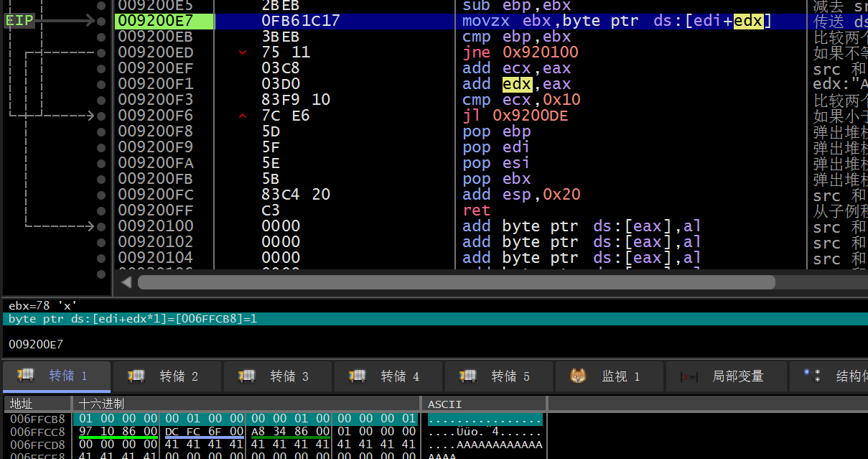Click the 地址 column header in dump
The height and width of the screenshot is (459, 868).
(x=38, y=404)
